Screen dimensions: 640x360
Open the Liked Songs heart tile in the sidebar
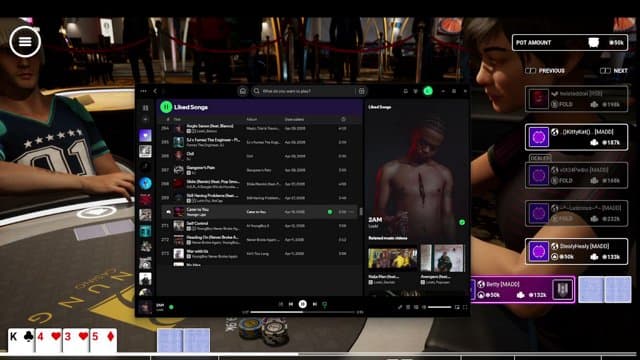click(145, 136)
